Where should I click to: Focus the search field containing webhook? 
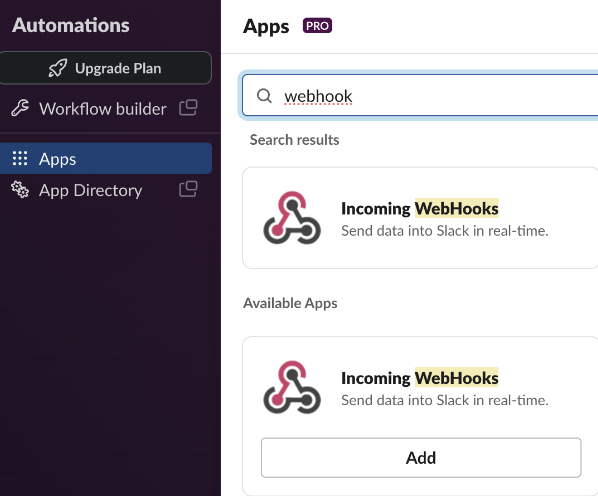click(x=420, y=96)
